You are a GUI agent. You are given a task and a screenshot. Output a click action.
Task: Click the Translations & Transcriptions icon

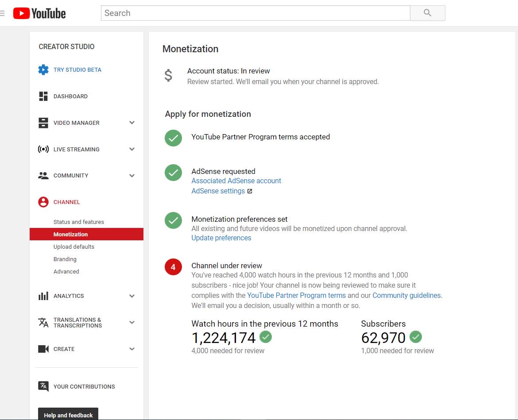click(x=43, y=322)
